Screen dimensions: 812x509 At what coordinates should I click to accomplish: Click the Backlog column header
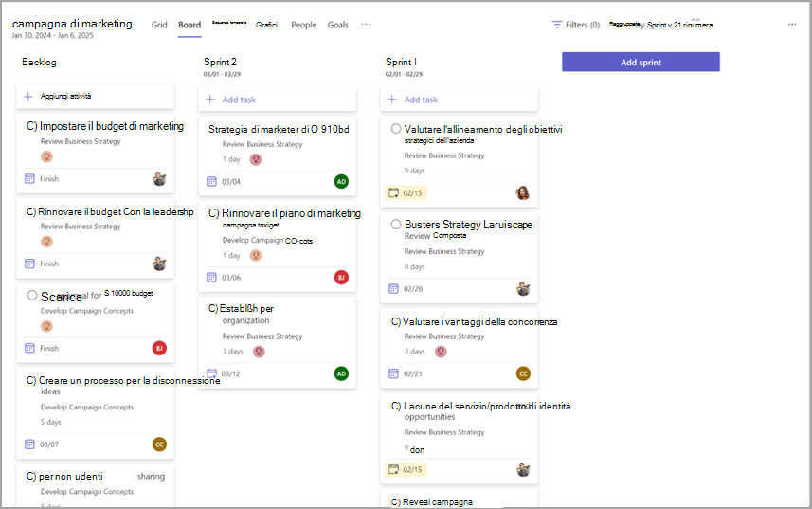click(x=39, y=62)
